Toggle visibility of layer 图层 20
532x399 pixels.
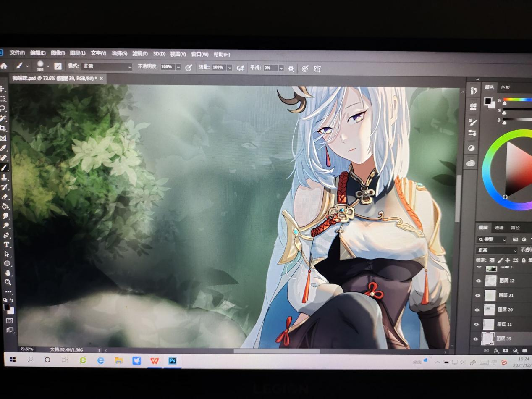477,310
